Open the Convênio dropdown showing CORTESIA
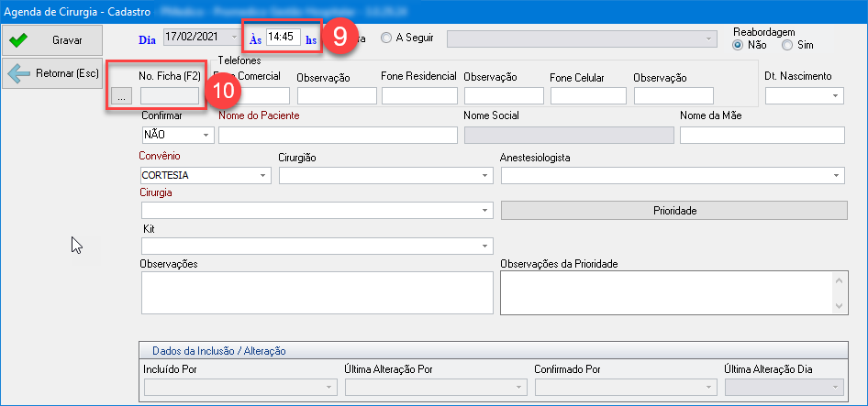The image size is (868, 406). 264,175
